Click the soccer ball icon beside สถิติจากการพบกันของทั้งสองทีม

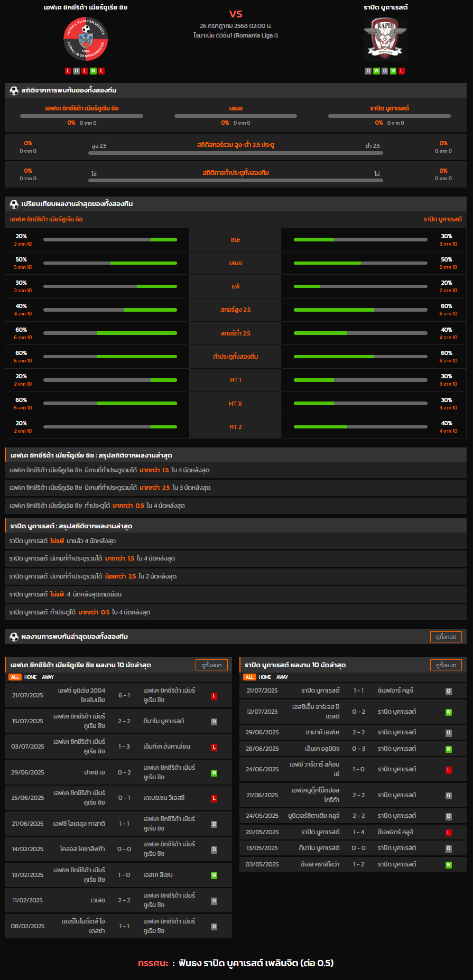[x=14, y=90]
